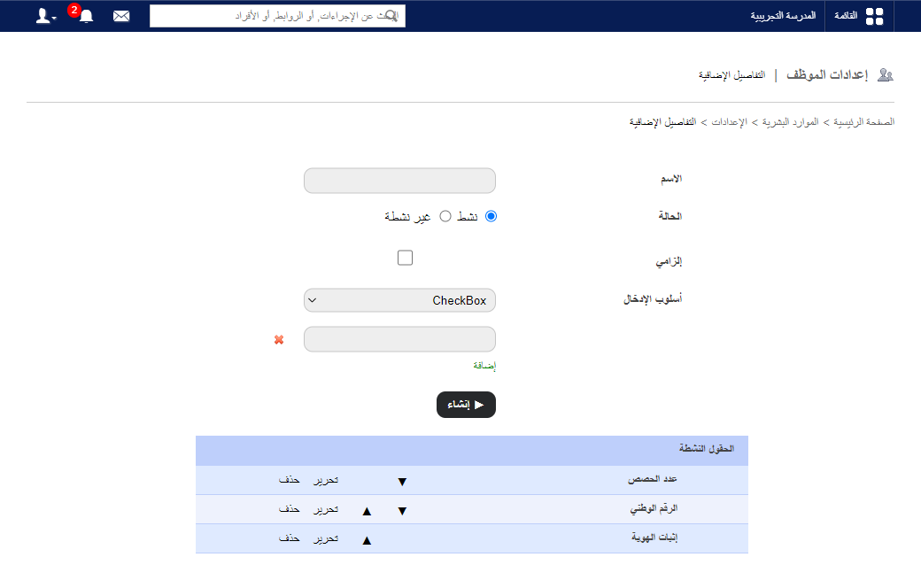This screenshot has width=921, height=588.
Task: Delete the عدد الحصص field via حذف
Action: [x=289, y=480]
